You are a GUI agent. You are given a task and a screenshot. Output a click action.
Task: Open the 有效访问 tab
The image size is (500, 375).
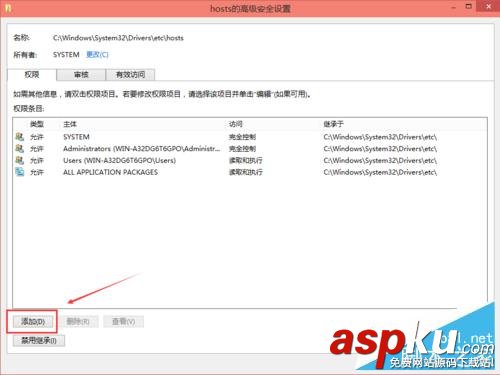130,75
